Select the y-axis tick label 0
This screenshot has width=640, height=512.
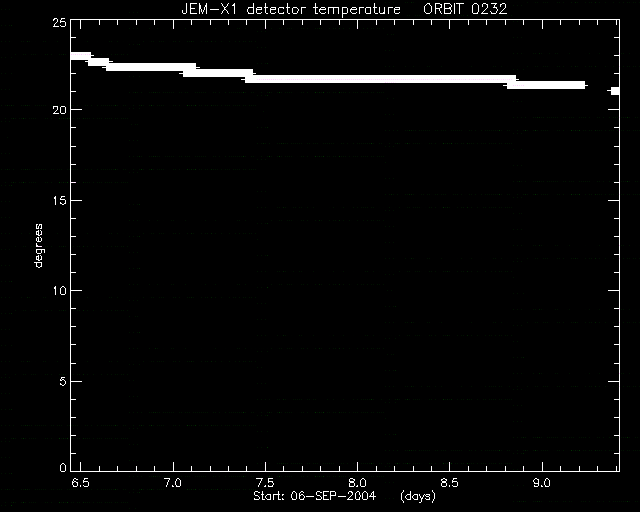pos(63,467)
